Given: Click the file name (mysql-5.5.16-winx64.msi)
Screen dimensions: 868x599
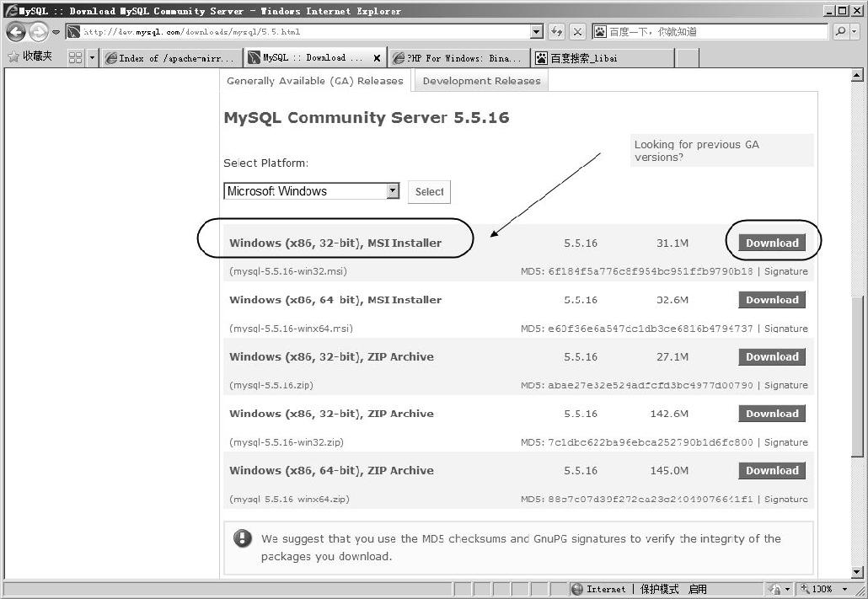Looking at the screenshot, I should point(292,329).
